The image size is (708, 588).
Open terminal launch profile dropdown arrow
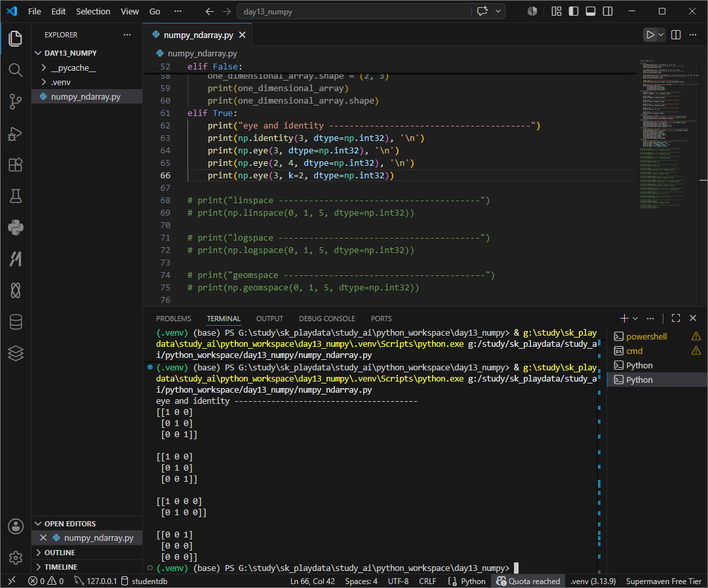coord(635,319)
